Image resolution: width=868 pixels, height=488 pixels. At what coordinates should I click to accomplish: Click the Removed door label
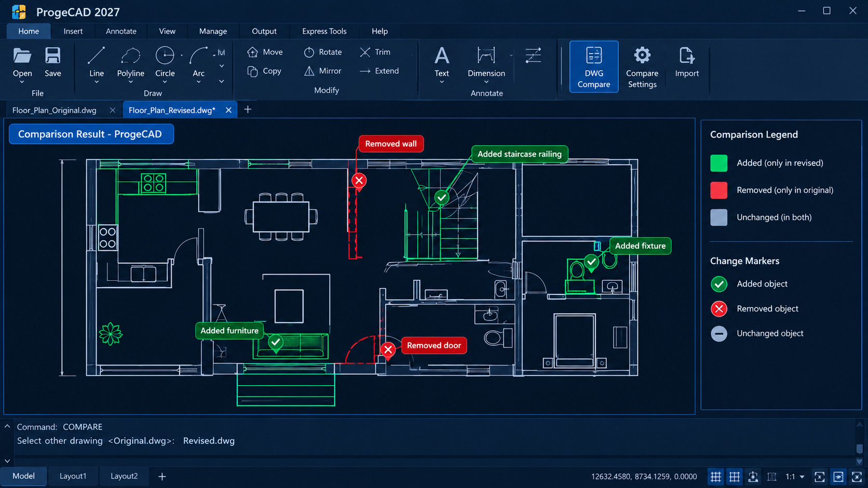(x=434, y=345)
